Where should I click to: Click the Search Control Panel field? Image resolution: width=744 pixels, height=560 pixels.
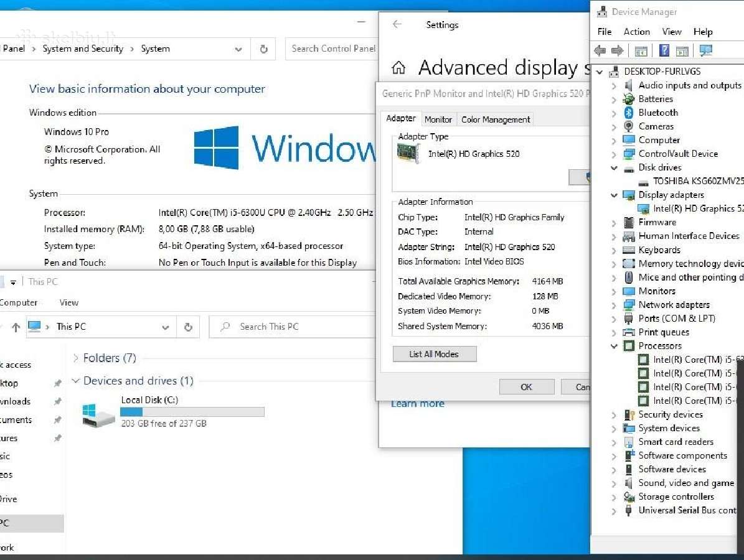tap(332, 49)
